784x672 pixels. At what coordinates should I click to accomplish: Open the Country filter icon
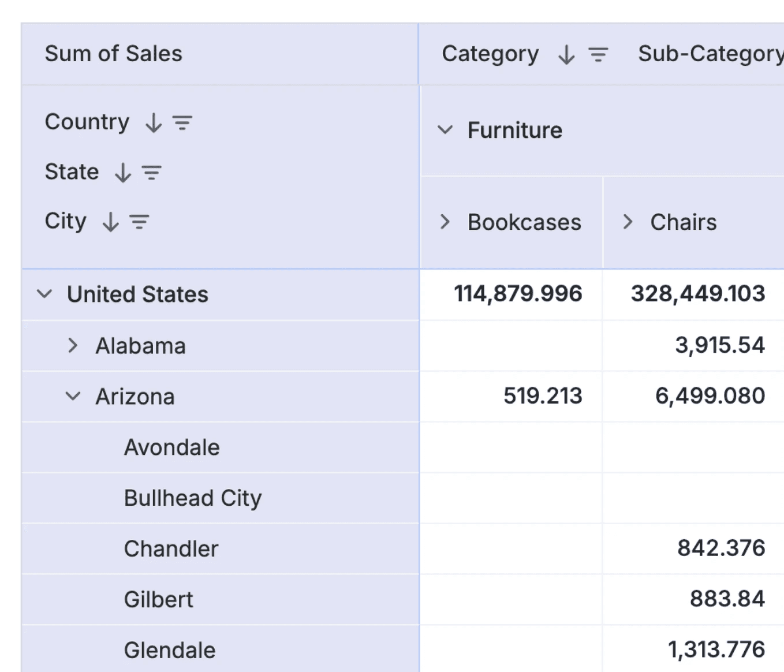pyautogui.click(x=182, y=123)
